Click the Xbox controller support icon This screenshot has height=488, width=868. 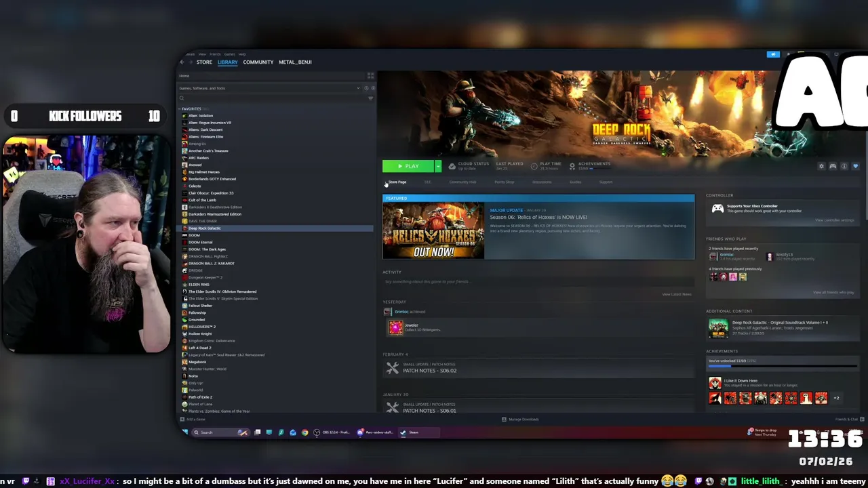717,208
